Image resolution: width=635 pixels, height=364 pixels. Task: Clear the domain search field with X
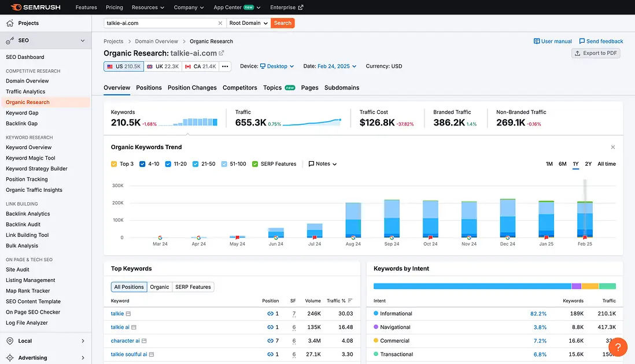pyautogui.click(x=220, y=23)
